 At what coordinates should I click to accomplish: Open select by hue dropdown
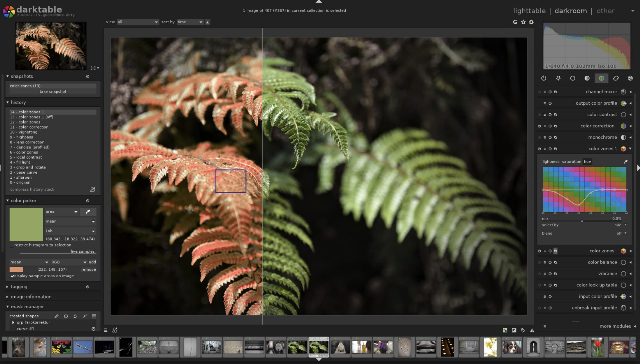tap(620, 225)
